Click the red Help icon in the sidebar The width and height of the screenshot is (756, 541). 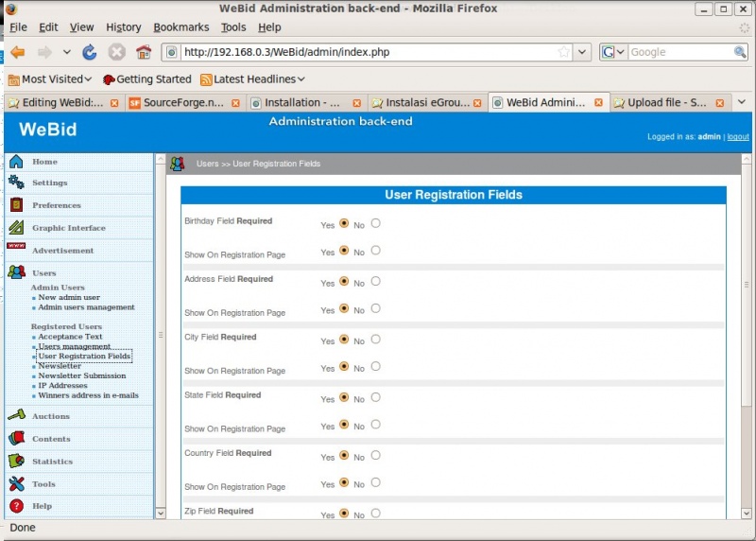pyautogui.click(x=16, y=507)
